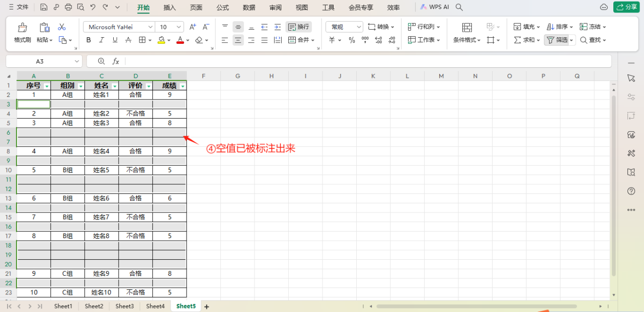Screen dimensions: 644x312
Task: Open the number format 常规 dropdown
Action: (x=359, y=27)
